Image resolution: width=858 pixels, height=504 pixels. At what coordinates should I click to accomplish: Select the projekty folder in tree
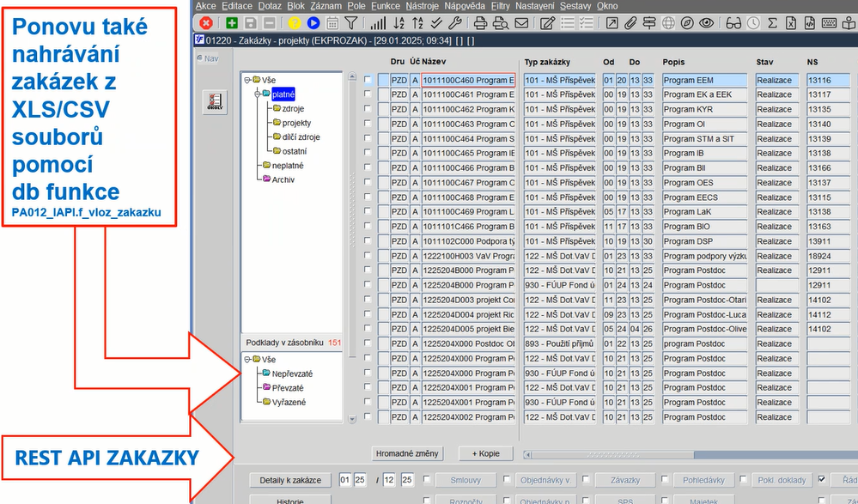point(292,123)
